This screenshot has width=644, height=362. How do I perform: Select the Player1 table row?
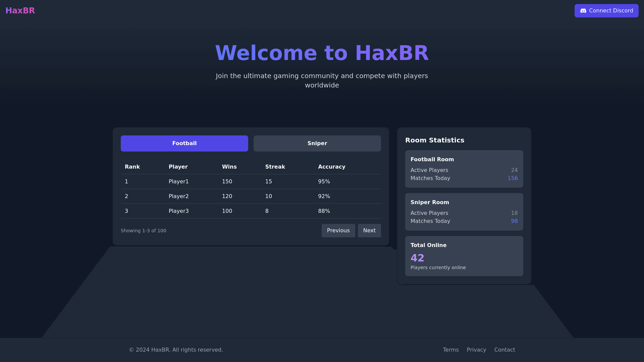pos(251,182)
